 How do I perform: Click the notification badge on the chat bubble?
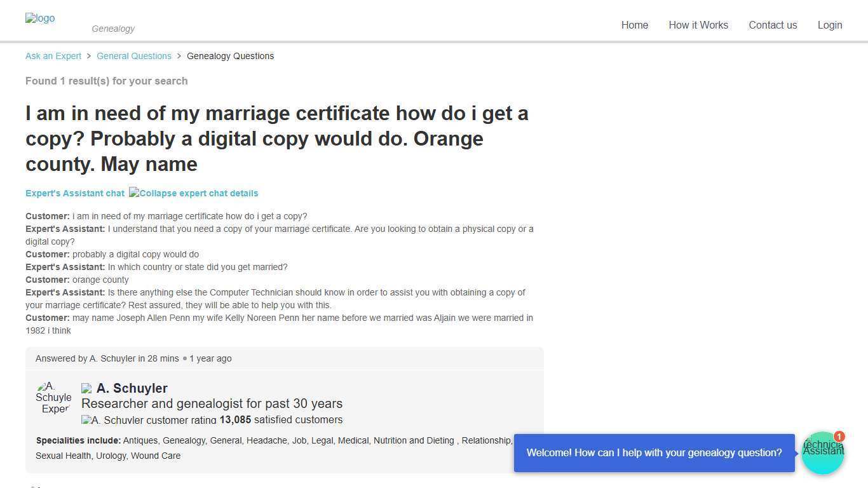[x=839, y=437]
